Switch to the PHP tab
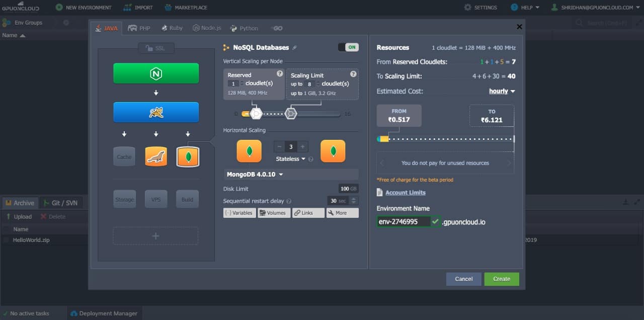 click(x=139, y=28)
